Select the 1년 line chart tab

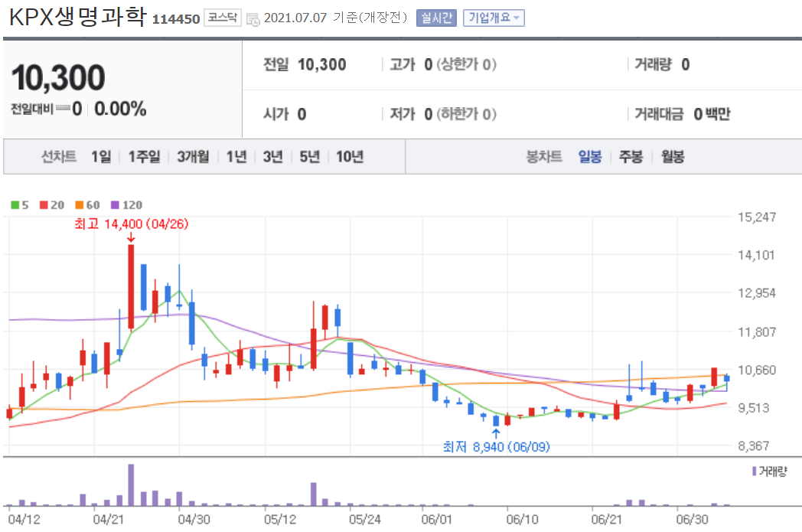pos(236,156)
